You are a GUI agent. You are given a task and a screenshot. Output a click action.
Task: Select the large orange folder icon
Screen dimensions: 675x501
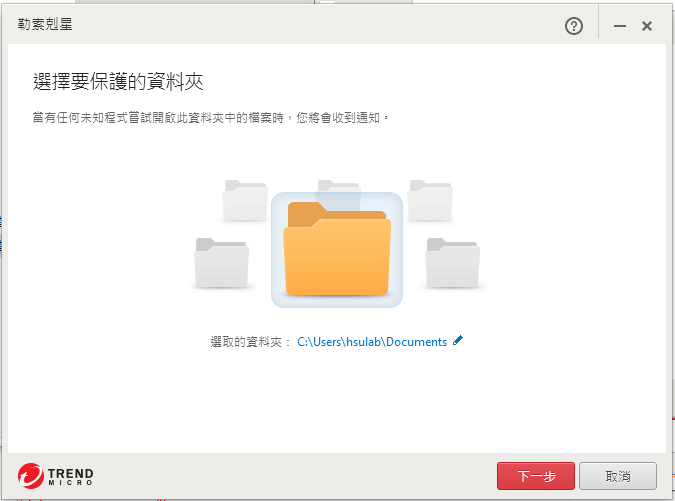337,249
